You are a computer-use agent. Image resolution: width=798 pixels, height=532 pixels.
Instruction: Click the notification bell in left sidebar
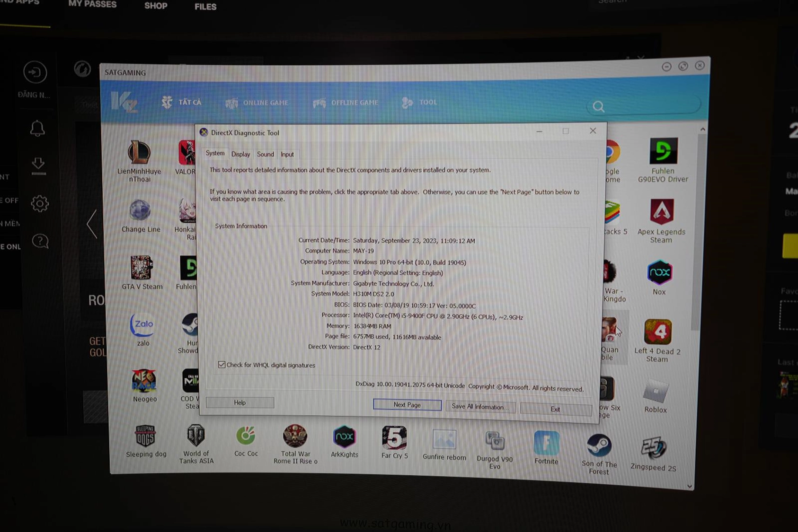point(37,128)
